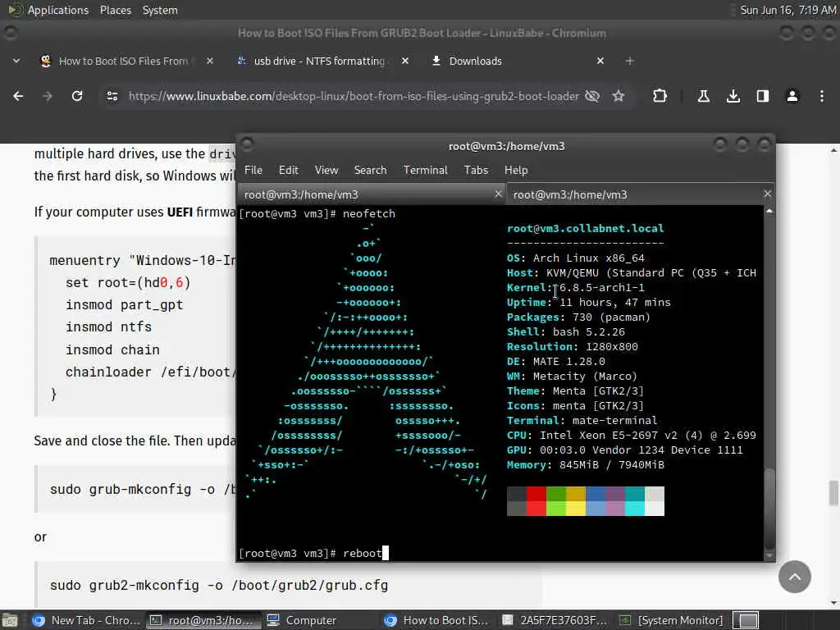
Task: Open terminal Search menu
Action: pos(370,170)
